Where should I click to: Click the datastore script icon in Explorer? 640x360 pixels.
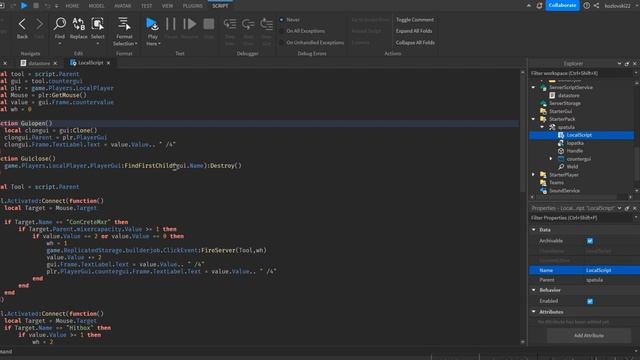[552, 95]
